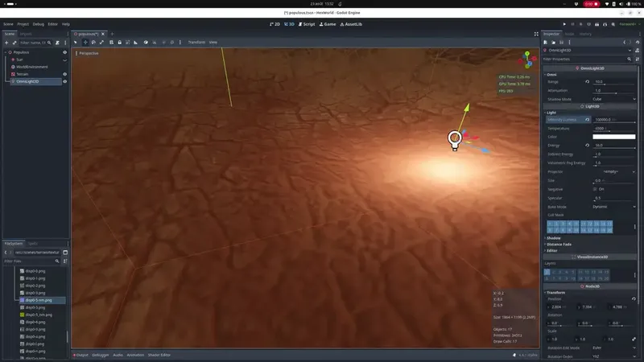
Task: Toggle visibility of Terrain node
Action: point(65,74)
